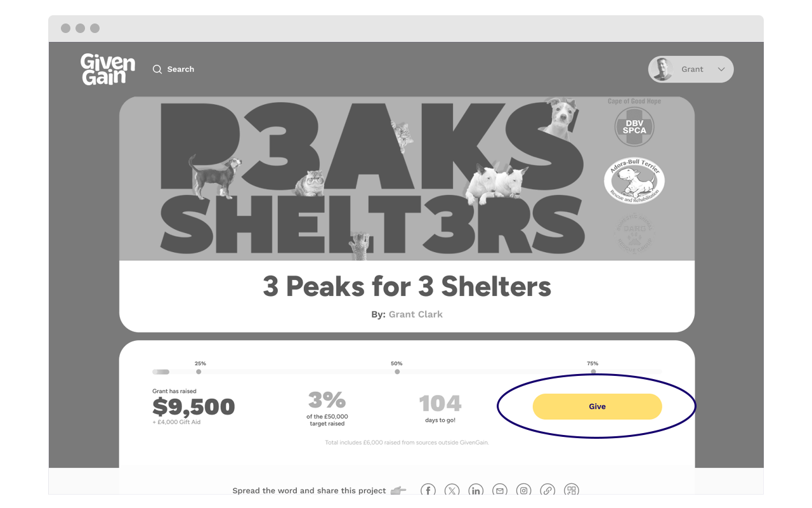Share the project on Facebook

pos(428,490)
